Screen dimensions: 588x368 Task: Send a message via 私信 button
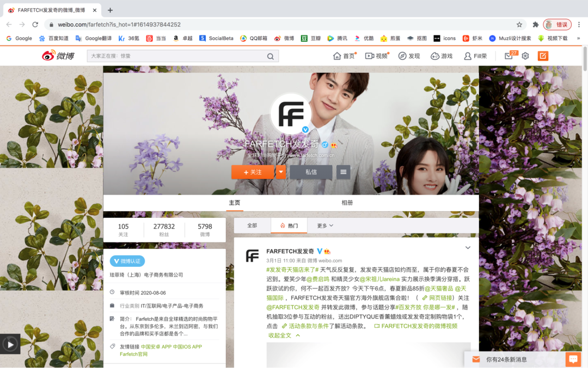pyautogui.click(x=311, y=172)
